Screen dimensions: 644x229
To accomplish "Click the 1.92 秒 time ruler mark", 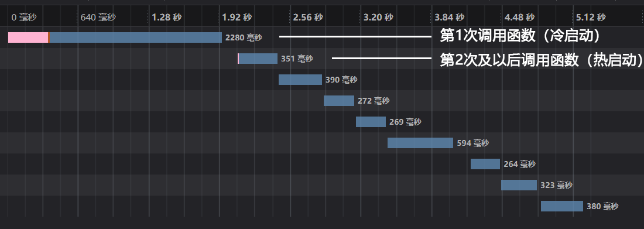I will pyautogui.click(x=237, y=17).
